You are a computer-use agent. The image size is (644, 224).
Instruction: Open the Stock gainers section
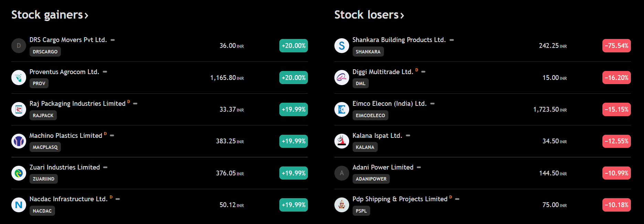pos(50,15)
